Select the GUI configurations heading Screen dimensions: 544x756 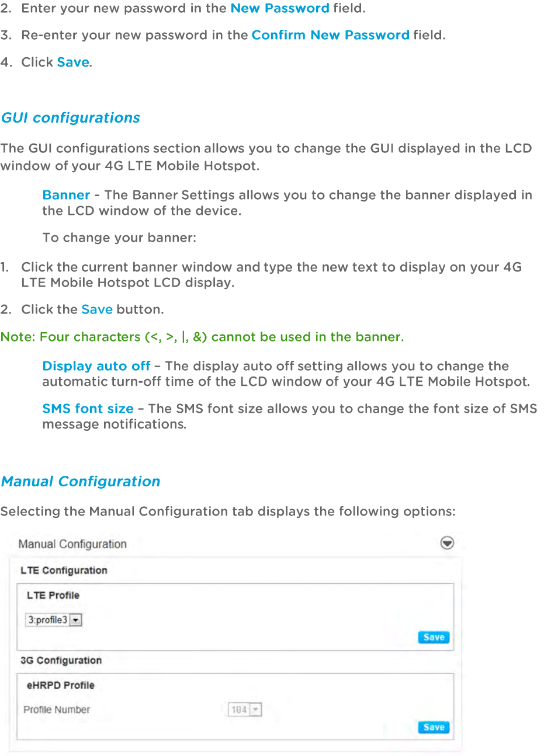coord(71,118)
